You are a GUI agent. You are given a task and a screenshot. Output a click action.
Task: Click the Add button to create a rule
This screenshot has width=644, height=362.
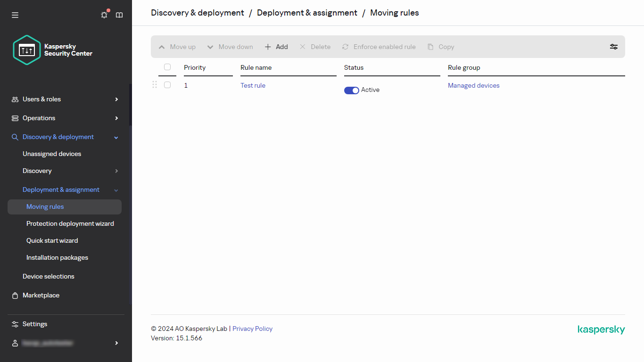(x=276, y=47)
